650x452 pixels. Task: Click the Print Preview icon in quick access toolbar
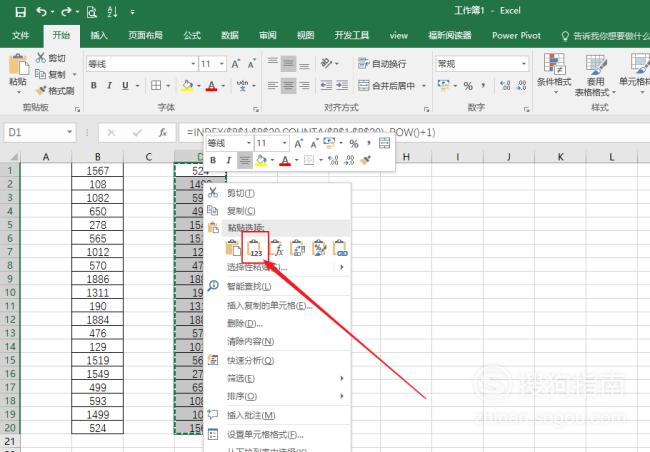[x=92, y=12]
